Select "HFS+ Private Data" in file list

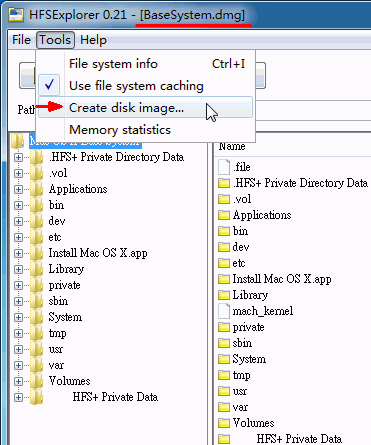(299, 439)
